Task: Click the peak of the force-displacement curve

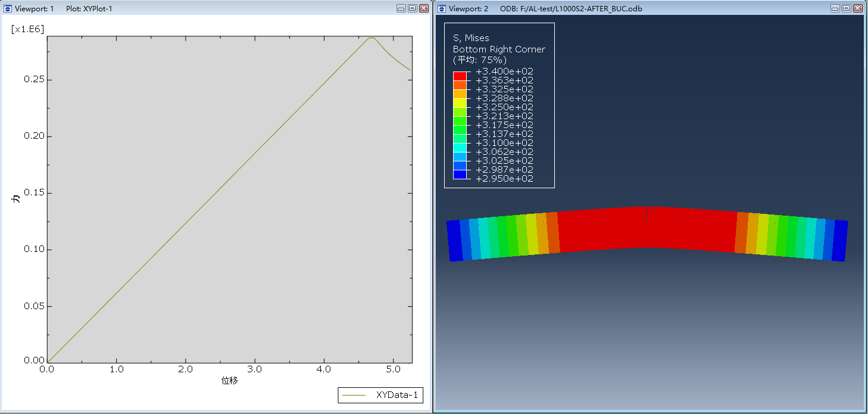Action: pos(371,38)
